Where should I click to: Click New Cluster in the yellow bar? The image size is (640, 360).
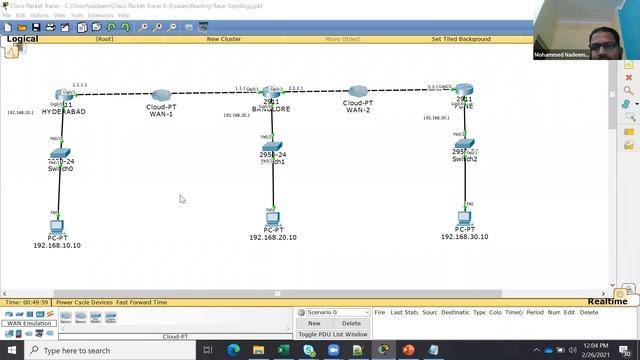(223, 39)
